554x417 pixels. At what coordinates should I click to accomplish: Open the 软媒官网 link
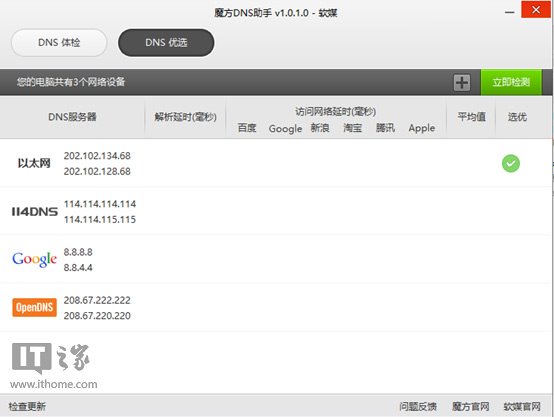(522, 406)
